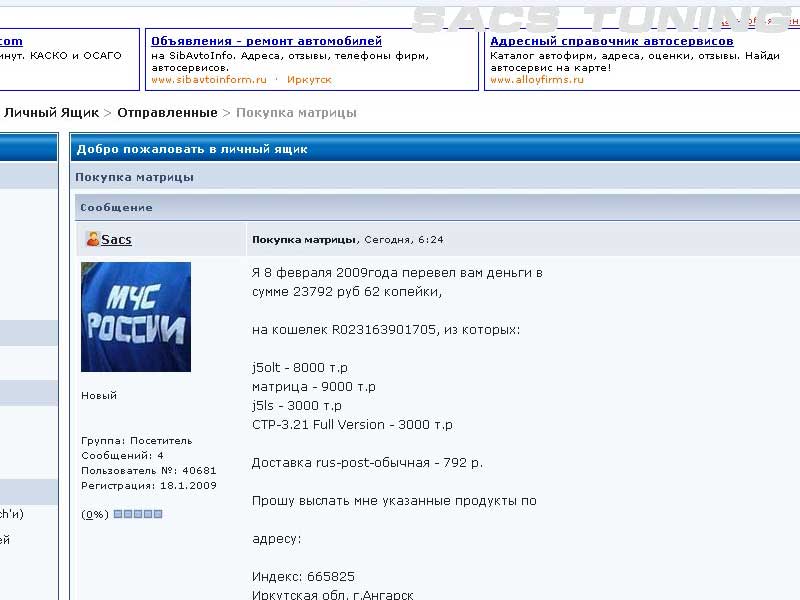Click the 'Индекс: 665825' address line
Viewport: 800px width, 600px height.
pyautogui.click(x=304, y=577)
